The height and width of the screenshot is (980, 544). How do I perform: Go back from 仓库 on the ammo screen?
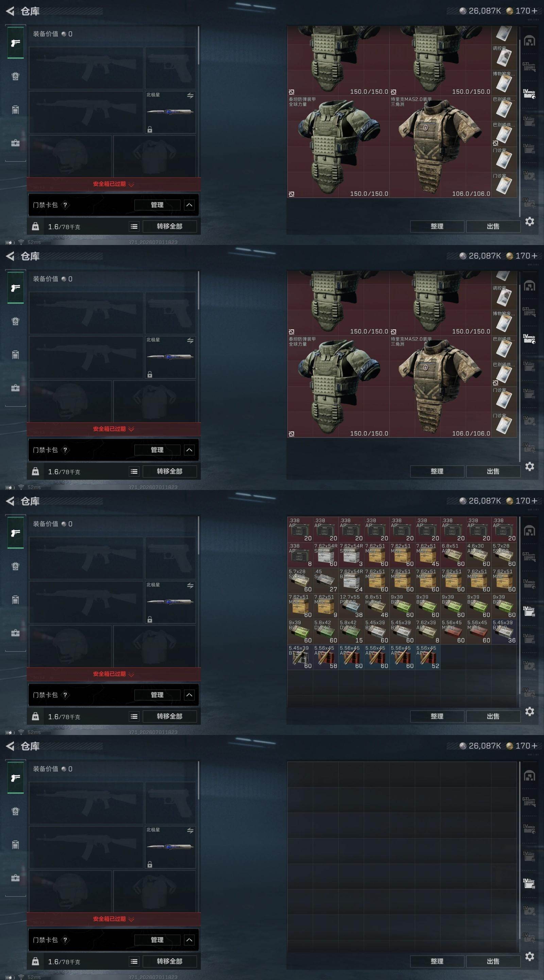[10, 501]
